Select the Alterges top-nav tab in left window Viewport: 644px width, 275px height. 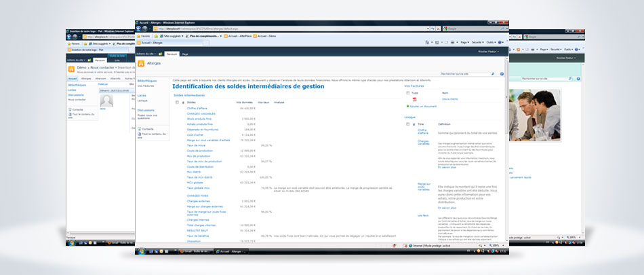tap(86, 78)
